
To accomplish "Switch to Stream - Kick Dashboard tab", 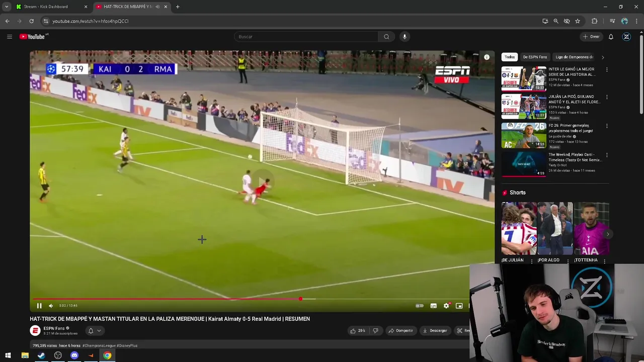I will (50, 7).
